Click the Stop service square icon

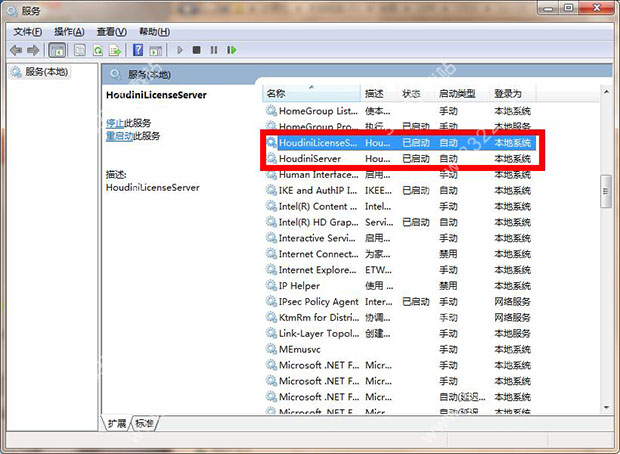point(197,50)
